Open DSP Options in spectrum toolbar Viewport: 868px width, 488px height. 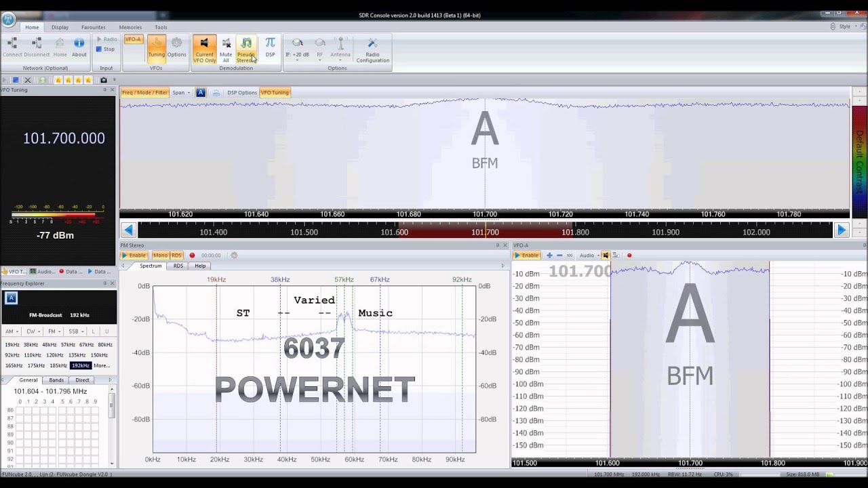point(242,92)
